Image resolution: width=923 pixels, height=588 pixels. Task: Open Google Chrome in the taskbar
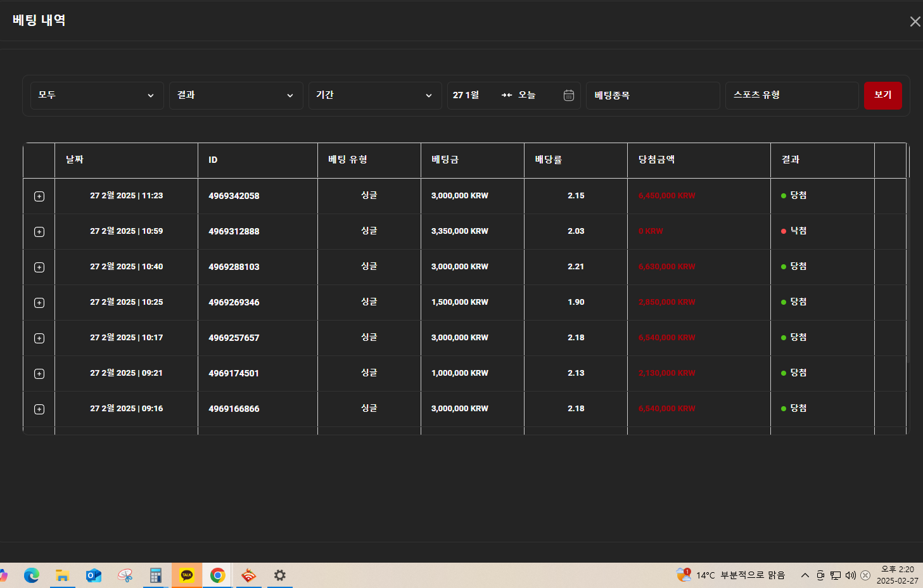(x=217, y=575)
